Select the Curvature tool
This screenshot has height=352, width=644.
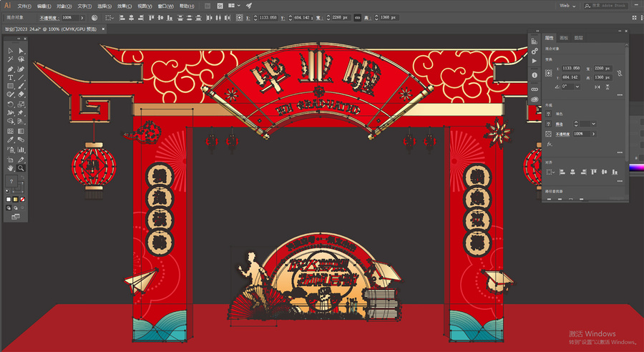tap(21, 69)
